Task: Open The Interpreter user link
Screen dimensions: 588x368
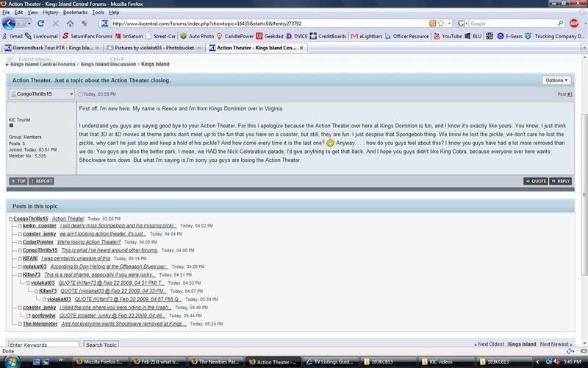Action: point(40,324)
